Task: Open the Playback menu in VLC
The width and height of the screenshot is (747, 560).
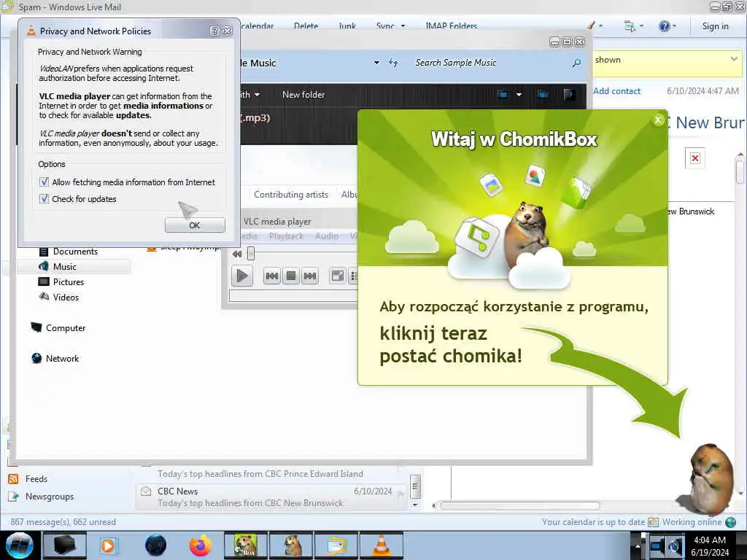Action: pyautogui.click(x=286, y=236)
